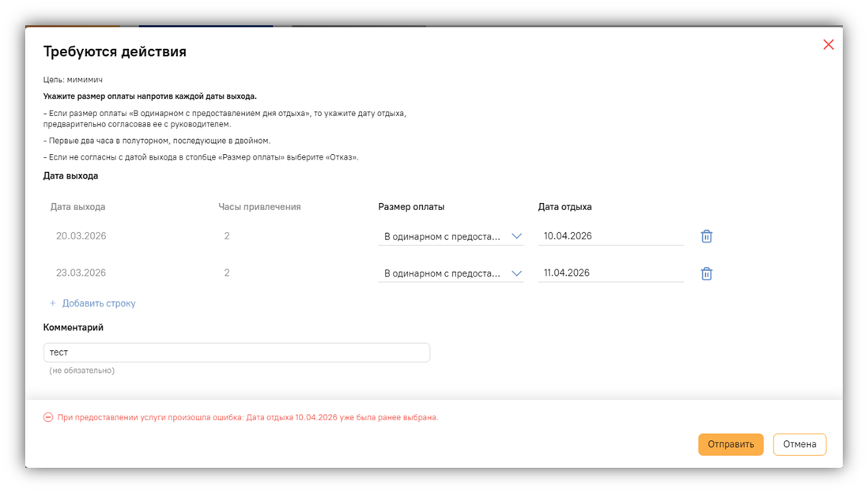Click hours value in the 20.03.2026 row
The height and width of the screenshot is (493, 868).
(227, 236)
